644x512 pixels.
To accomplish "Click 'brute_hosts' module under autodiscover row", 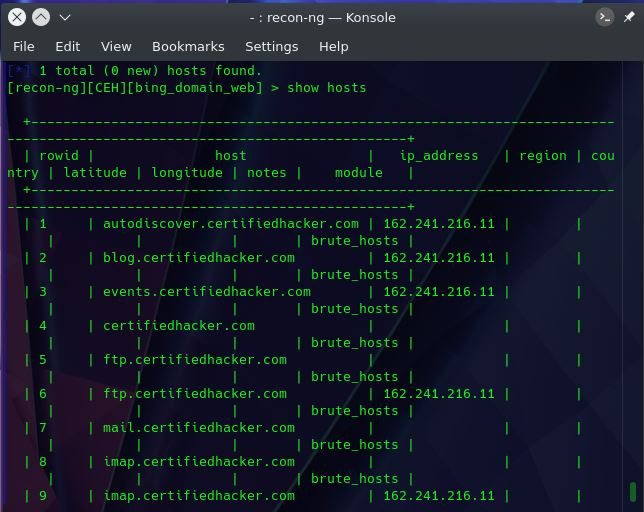I will click(354, 241).
